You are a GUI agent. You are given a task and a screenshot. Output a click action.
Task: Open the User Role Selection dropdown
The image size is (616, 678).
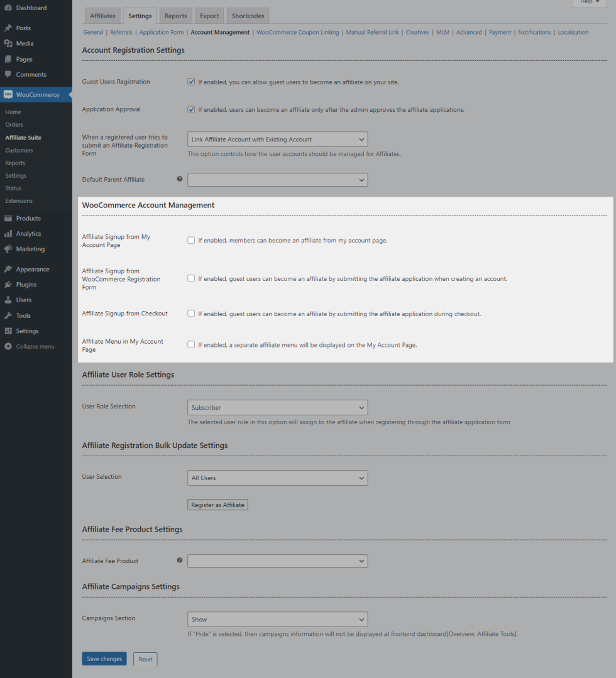click(277, 408)
